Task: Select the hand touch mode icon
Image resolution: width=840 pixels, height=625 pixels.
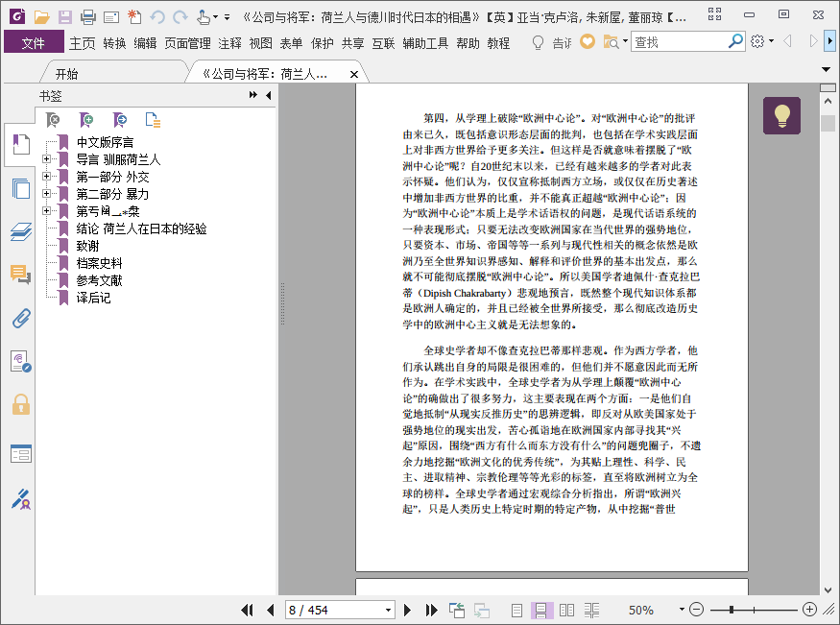Action: point(204,17)
